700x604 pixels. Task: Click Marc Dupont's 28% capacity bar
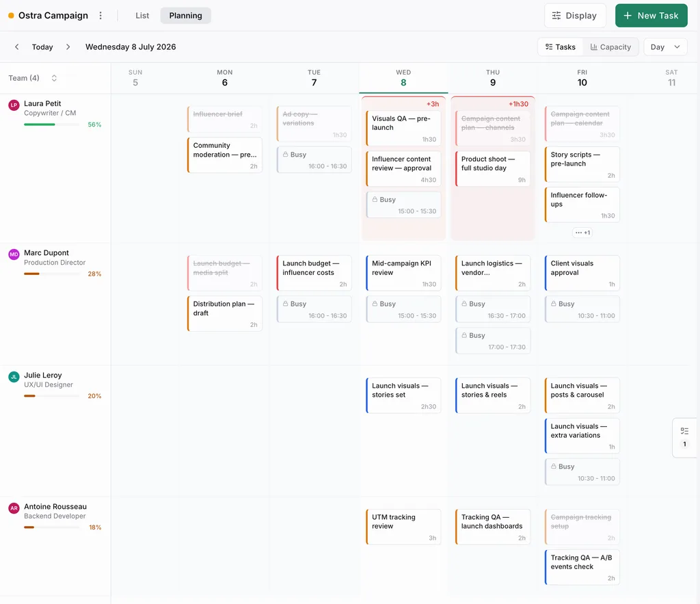(x=52, y=274)
